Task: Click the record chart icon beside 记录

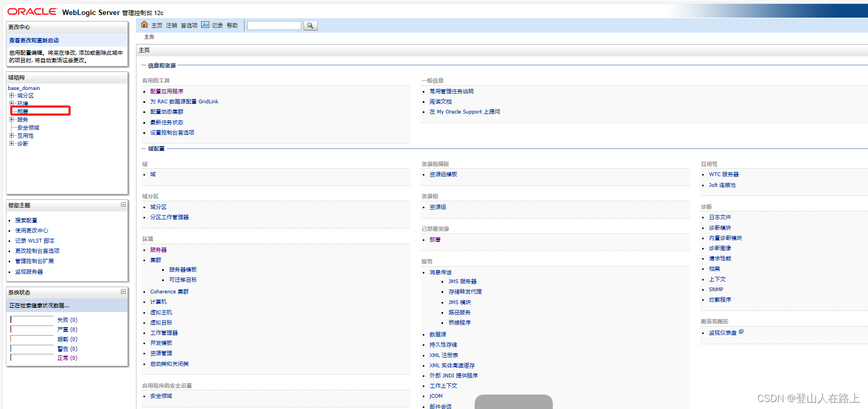Action: point(205,25)
